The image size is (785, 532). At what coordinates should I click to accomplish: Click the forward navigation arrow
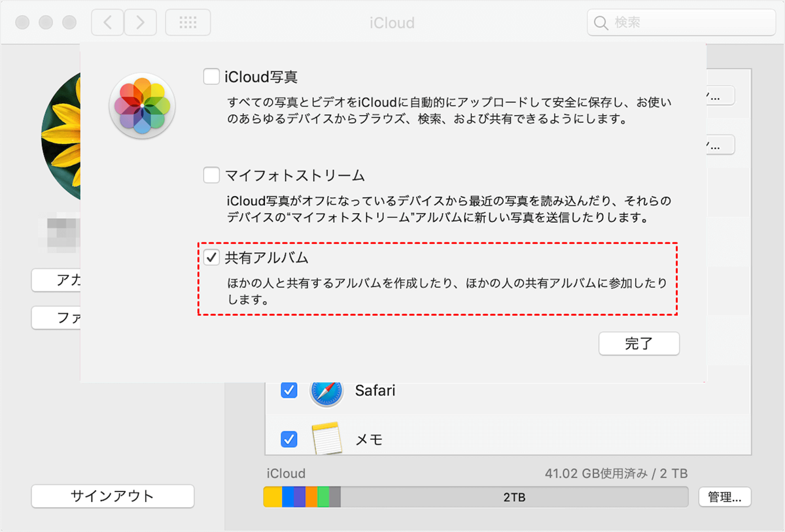[140, 23]
